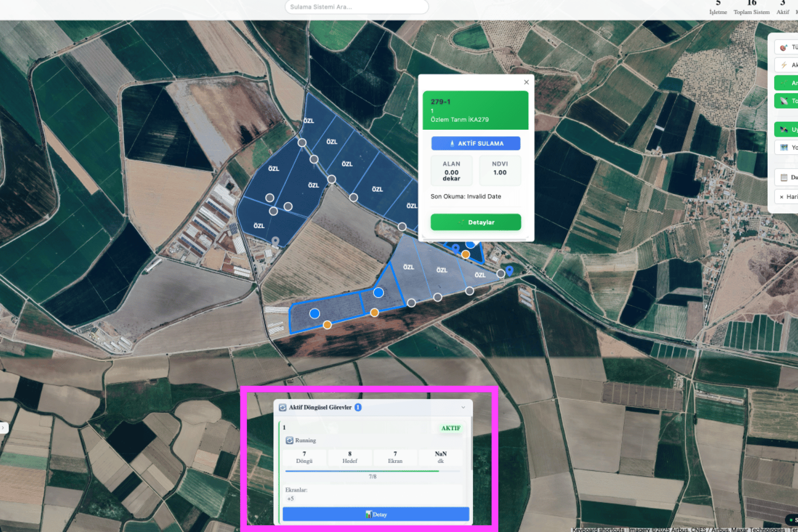The height and width of the screenshot is (532, 798).
Task: Toggle the AKTİF SULAMA status button
Action: 476,143
